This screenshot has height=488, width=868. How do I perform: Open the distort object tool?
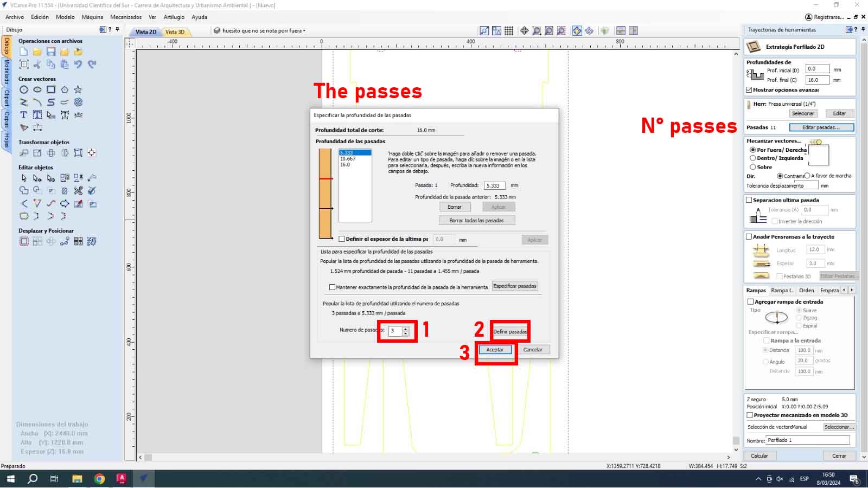click(x=78, y=153)
